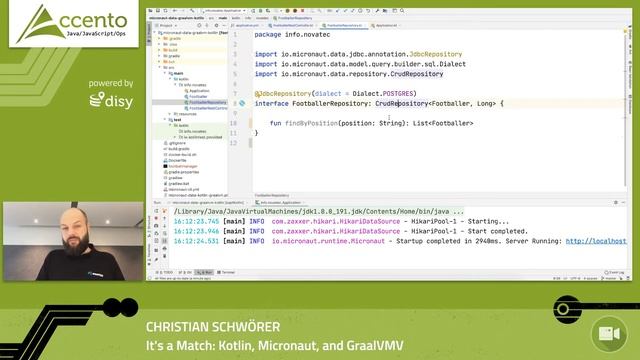
Task: Collapse the info.novatec package under main
Action: (x=175, y=85)
